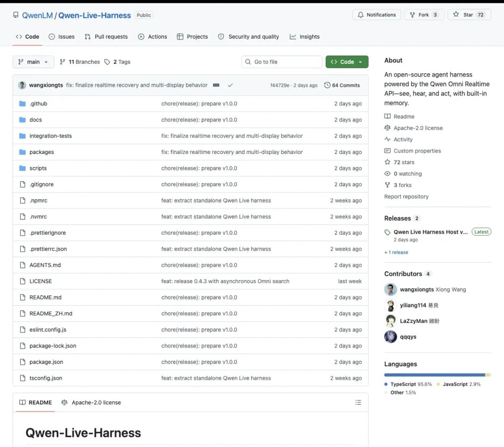Open Notifications subscription button
Viewport: 504px width, 447px height.
coord(377,15)
